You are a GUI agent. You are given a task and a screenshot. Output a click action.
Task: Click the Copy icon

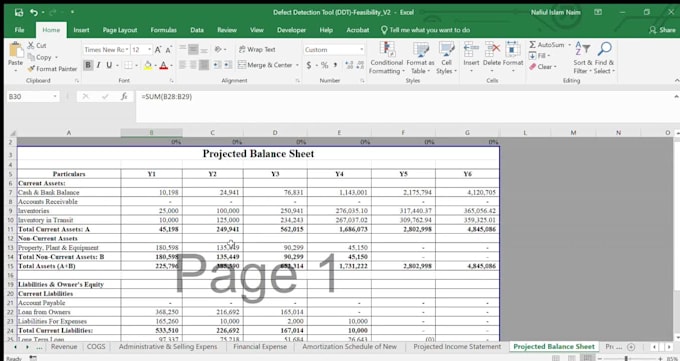31,57
